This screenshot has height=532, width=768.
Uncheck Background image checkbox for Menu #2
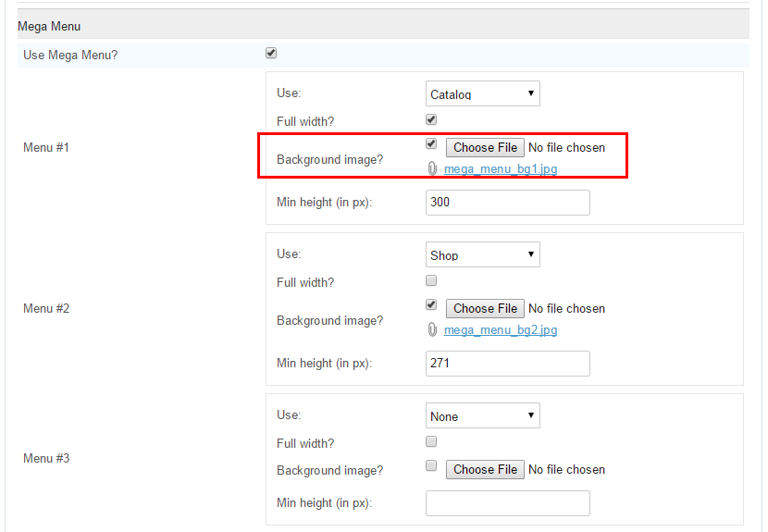[x=431, y=304]
